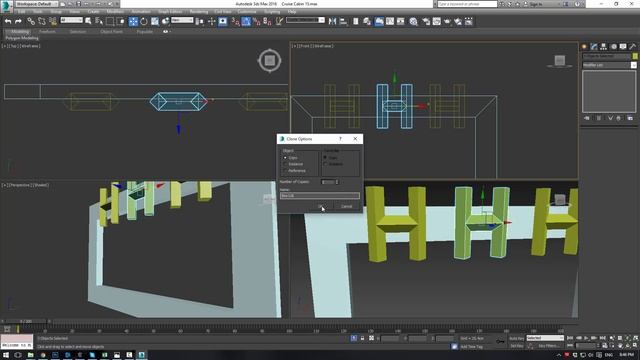Image resolution: width=640 pixels, height=360 pixels.
Task: Open the key mode Selected dropdown
Action: point(545,338)
